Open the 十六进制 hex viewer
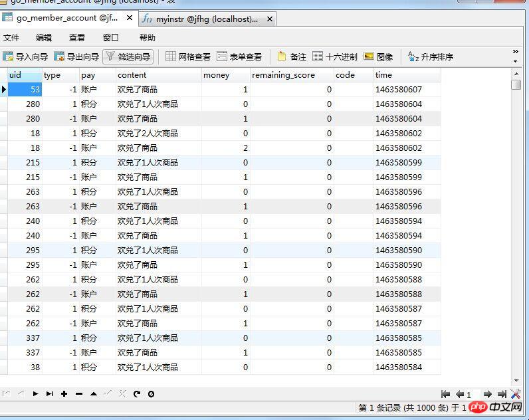Image resolution: width=529 pixels, height=420 pixels. [335, 57]
